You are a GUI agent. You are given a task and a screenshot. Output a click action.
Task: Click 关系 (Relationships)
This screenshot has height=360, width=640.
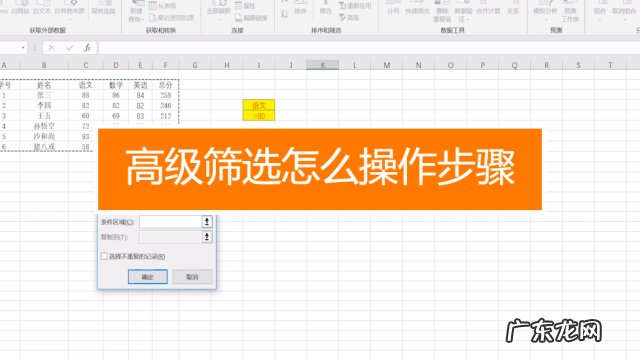513,7
